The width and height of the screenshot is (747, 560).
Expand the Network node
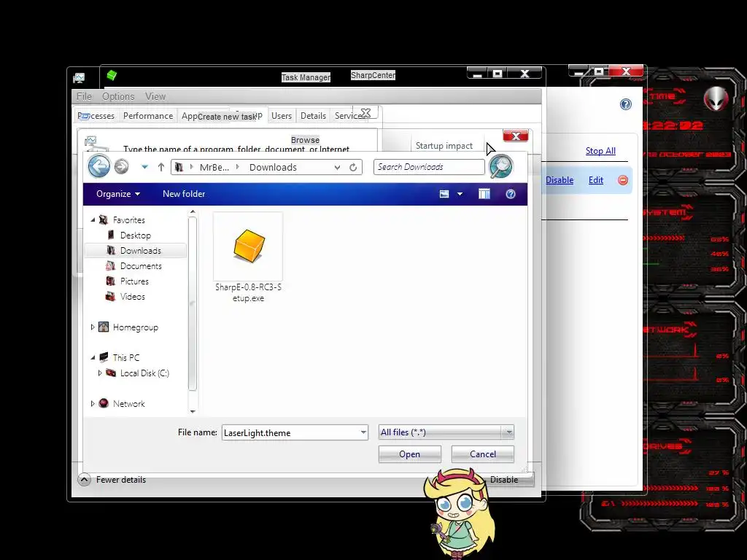pos(93,403)
